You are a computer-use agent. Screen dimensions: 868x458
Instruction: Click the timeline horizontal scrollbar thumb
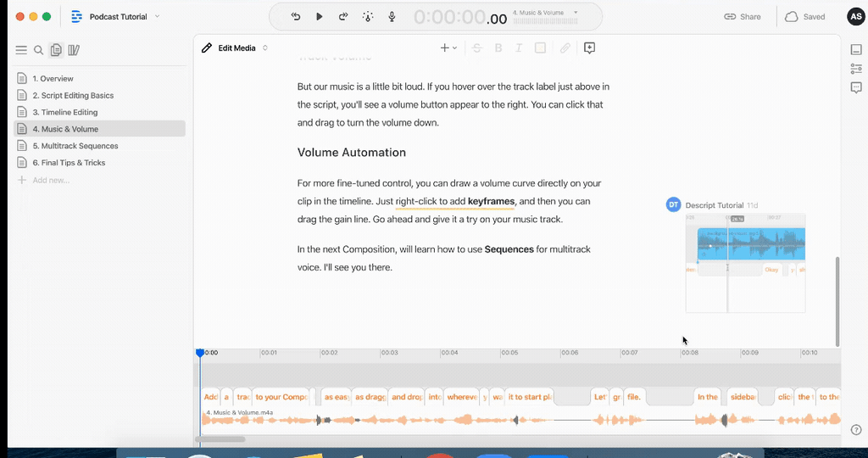[221, 439]
